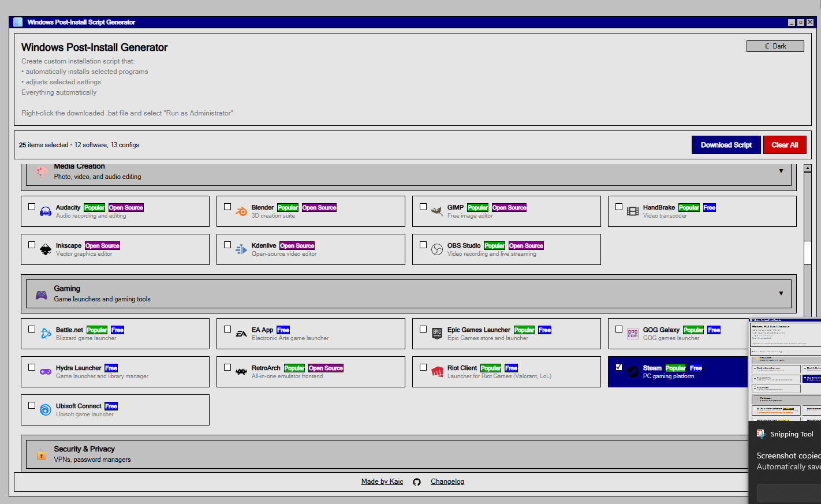Click the Inkscape logo icon
The height and width of the screenshot is (504, 821).
(x=46, y=250)
